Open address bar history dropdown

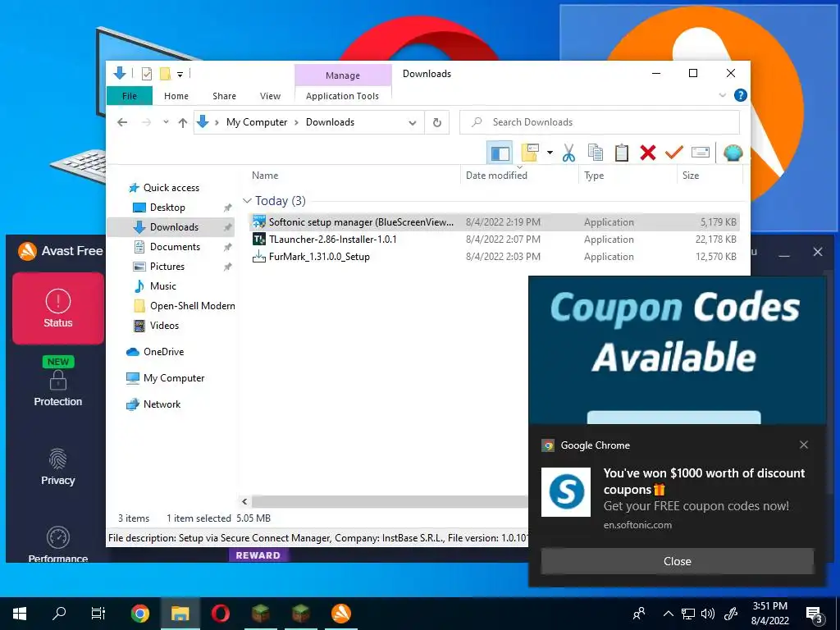coord(413,123)
